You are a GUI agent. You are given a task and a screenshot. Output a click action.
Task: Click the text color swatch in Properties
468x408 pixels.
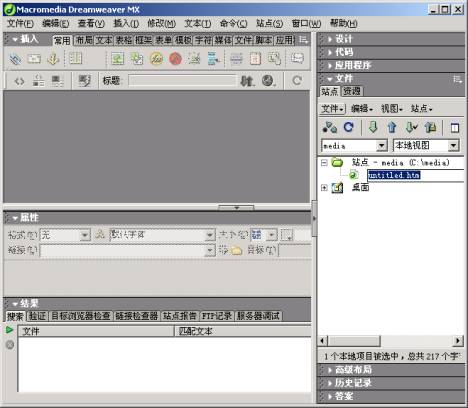coord(287,235)
